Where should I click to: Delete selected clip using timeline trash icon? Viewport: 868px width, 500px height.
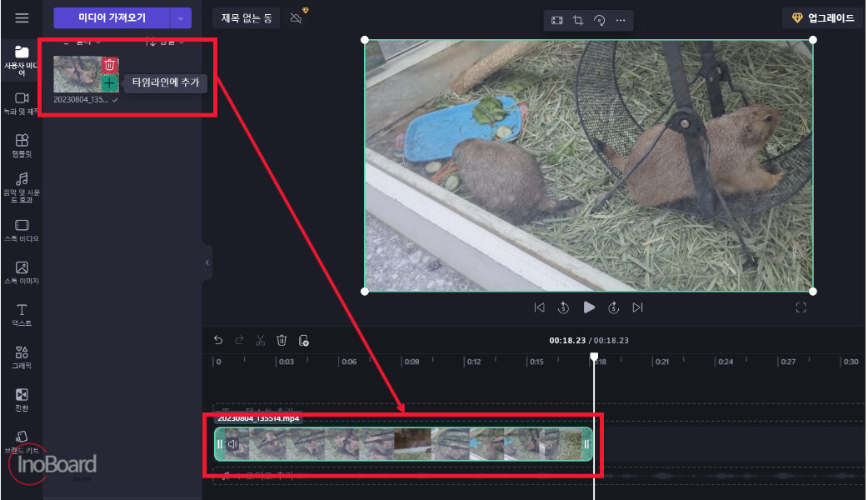coord(282,340)
